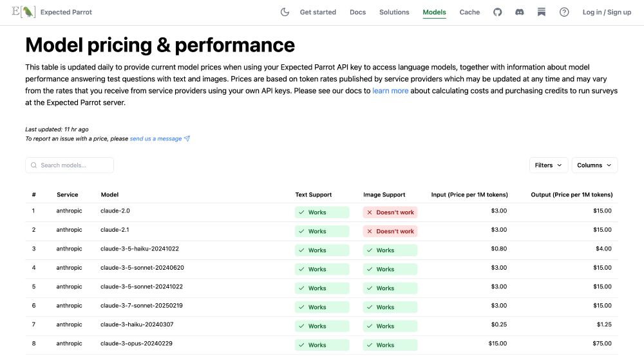The width and height of the screenshot is (644, 356).
Task: Click Text Support Works badge for claude-2.0
Action: tap(322, 212)
